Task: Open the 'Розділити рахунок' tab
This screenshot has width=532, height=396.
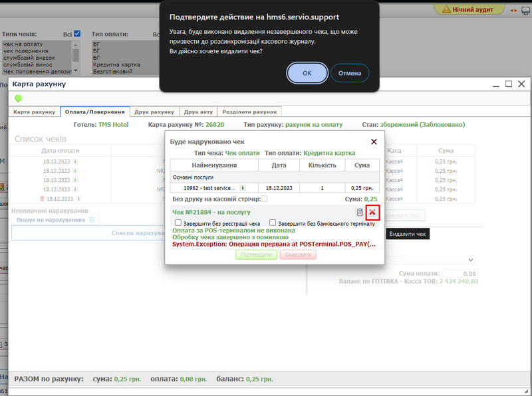Action: tap(251, 111)
